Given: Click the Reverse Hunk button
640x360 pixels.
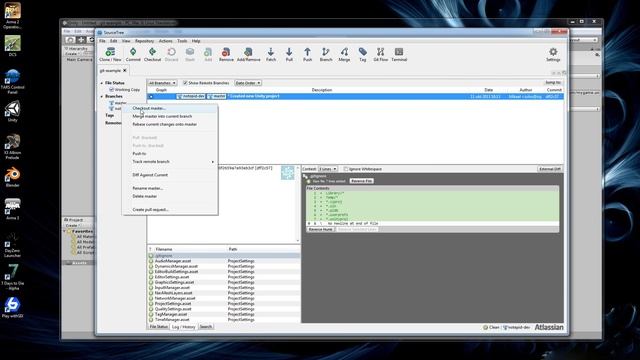Looking at the screenshot, I should [320, 229].
